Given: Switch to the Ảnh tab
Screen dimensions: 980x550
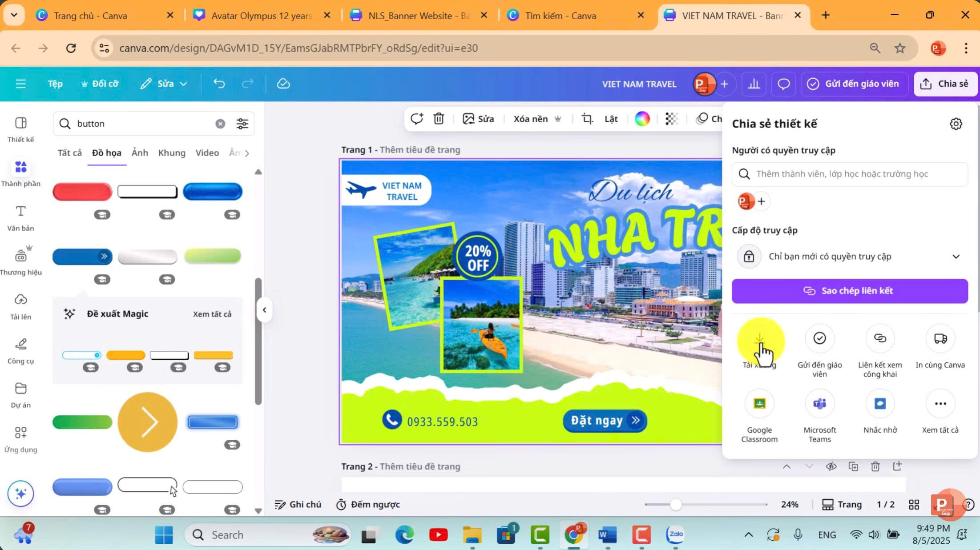Looking at the screenshot, I should pyautogui.click(x=139, y=153).
